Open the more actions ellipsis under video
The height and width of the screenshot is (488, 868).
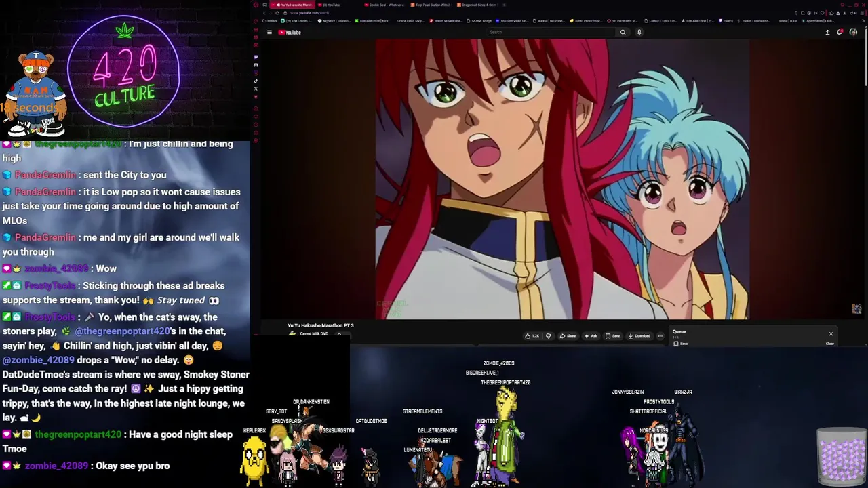tap(660, 335)
